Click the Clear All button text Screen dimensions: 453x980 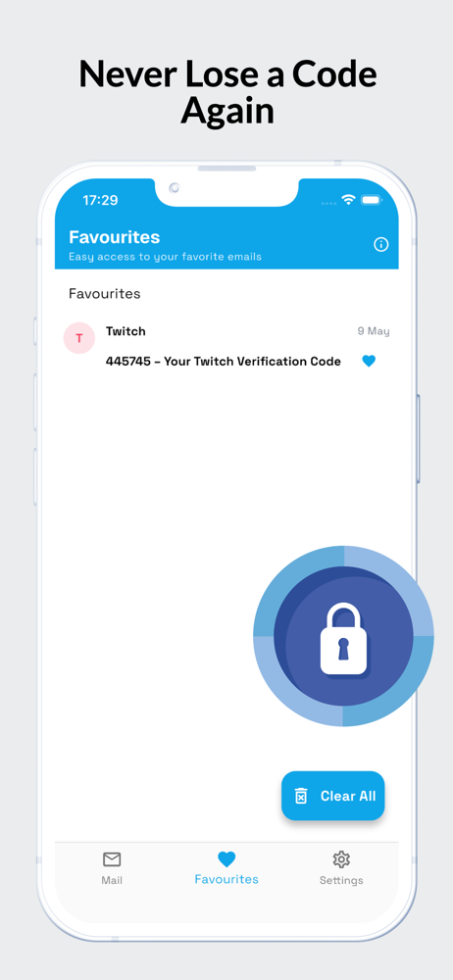click(x=348, y=796)
